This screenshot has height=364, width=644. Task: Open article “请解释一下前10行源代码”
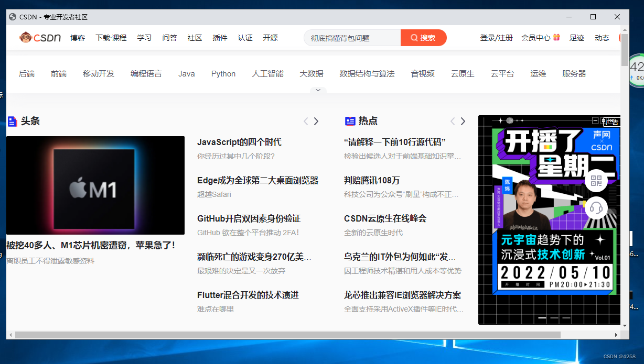click(395, 142)
